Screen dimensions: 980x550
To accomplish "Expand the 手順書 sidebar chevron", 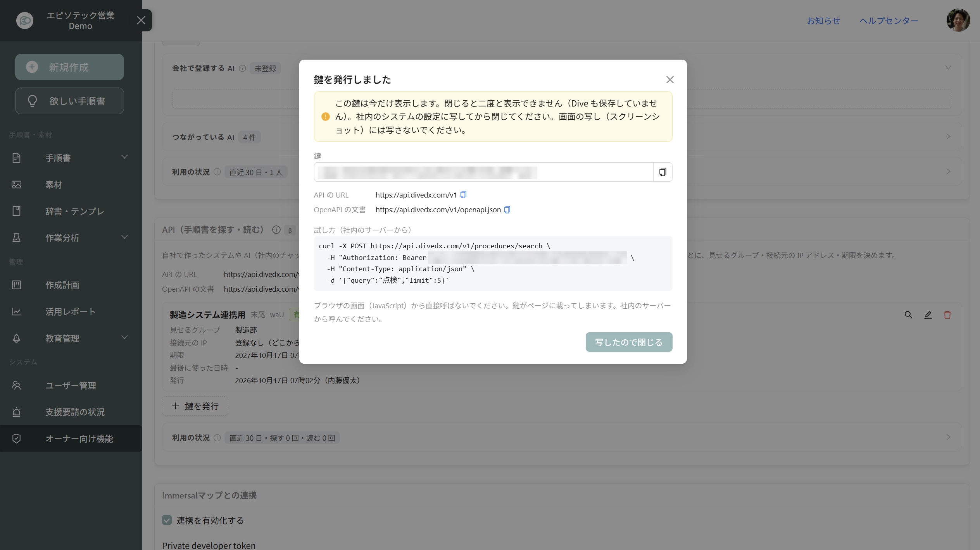I will [x=124, y=157].
